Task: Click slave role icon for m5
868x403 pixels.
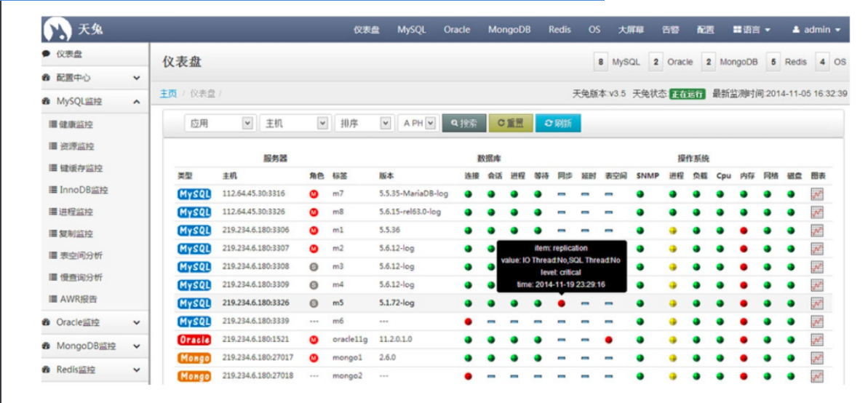Action: pos(314,303)
